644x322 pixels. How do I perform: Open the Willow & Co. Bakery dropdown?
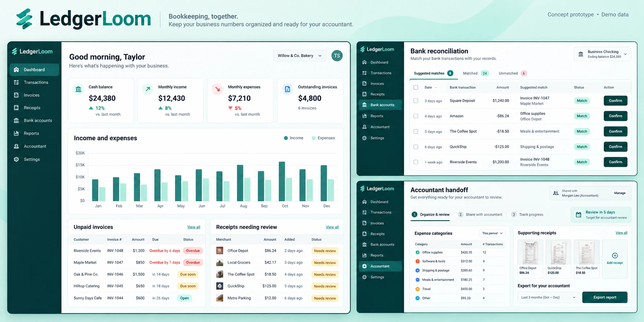[299, 56]
